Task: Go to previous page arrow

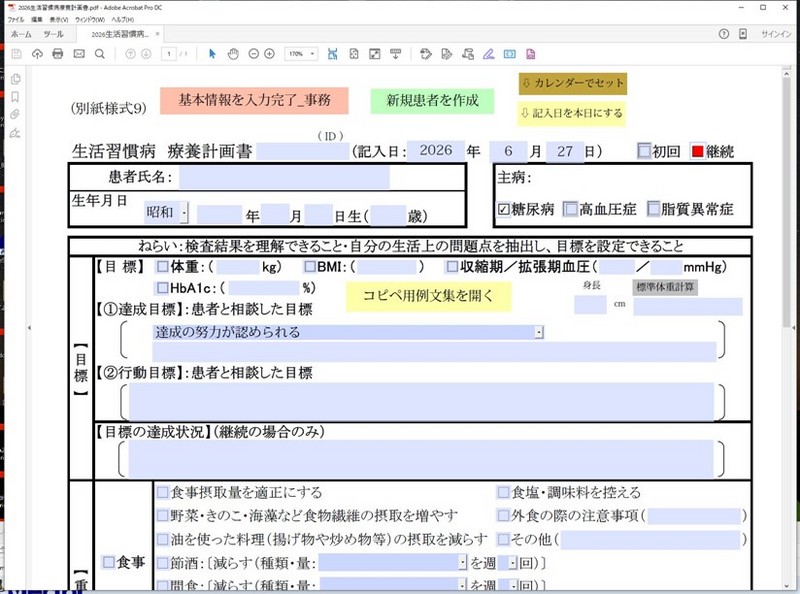Action: (130, 54)
